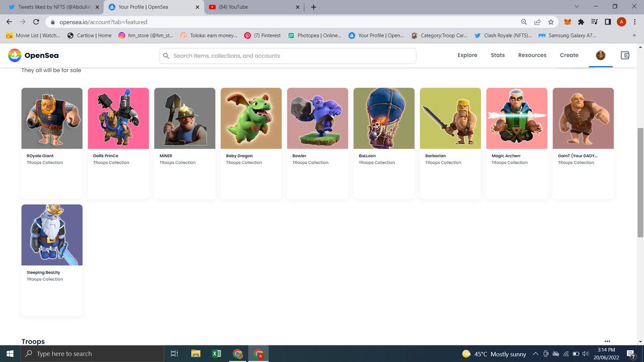
Task: Open the ROyale Giant NFT card
Action: 52,144
